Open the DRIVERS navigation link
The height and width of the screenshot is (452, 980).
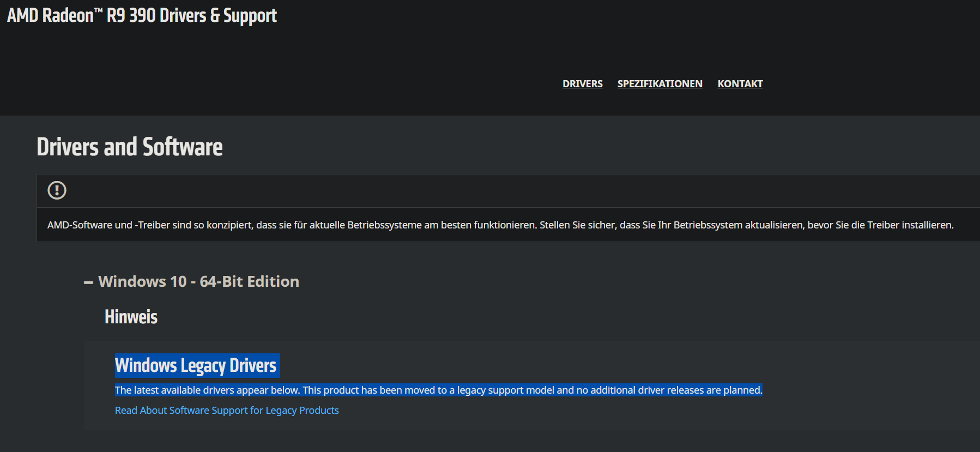click(582, 84)
